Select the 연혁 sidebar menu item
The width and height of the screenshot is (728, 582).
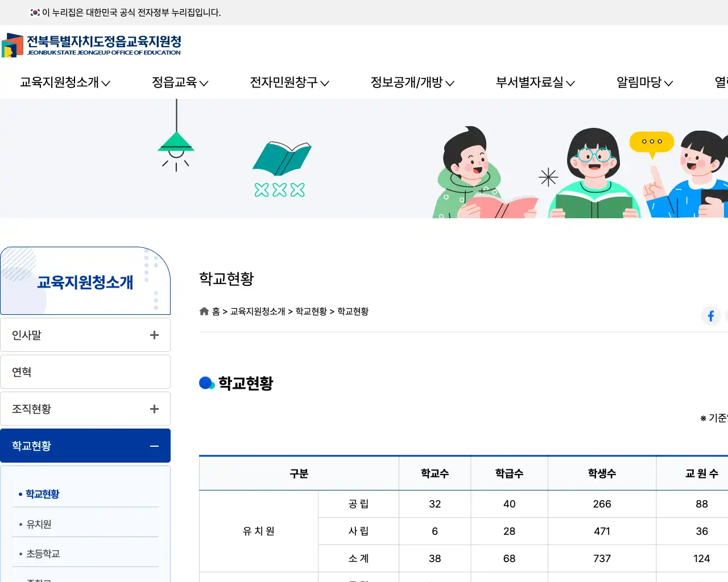pyautogui.click(x=85, y=372)
